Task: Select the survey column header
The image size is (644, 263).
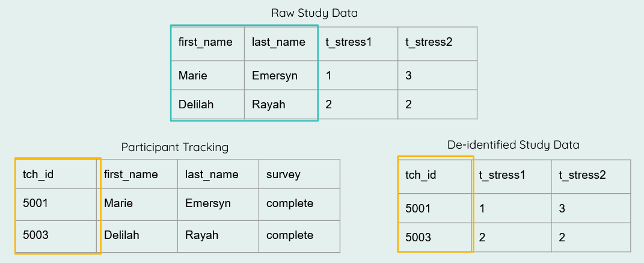Action: pyautogui.click(x=299, y=175)
